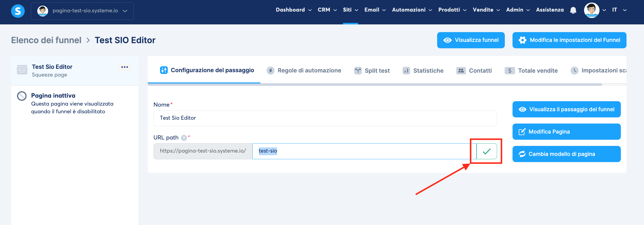Click the Visualizza funnel button
This screenshot has width=644, height=225.
coord(471,40)
